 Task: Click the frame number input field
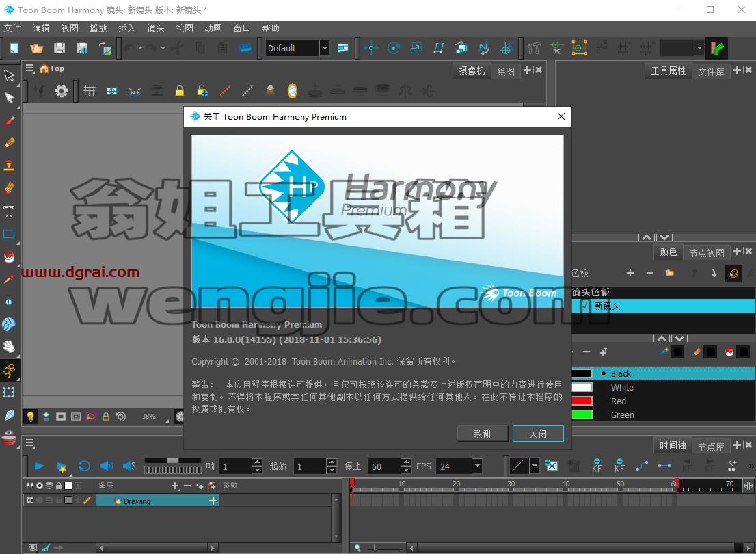pos(235,466)
